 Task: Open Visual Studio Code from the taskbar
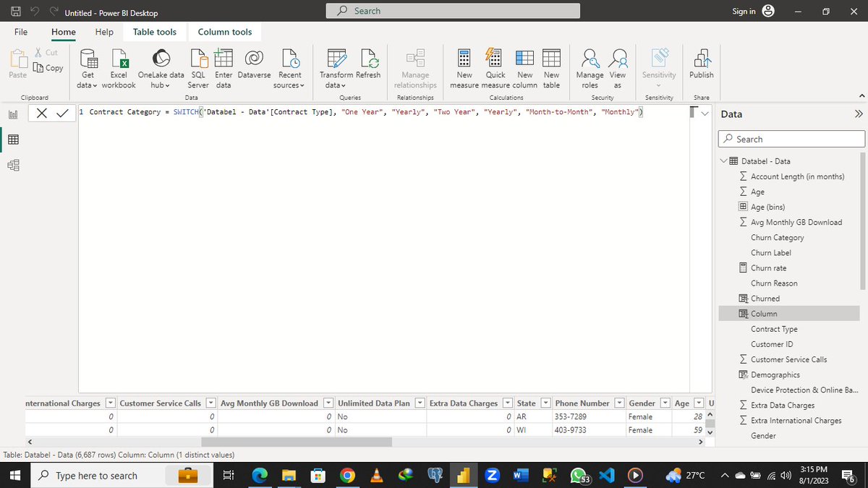point(607,475)
